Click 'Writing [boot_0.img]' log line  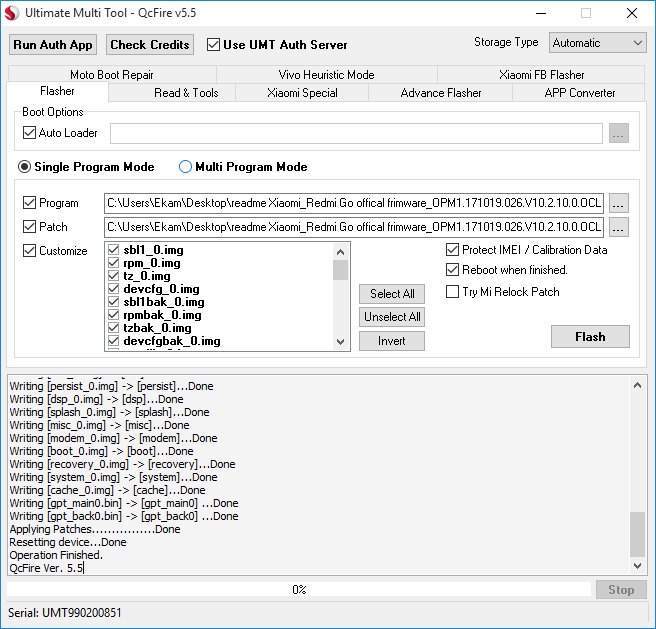coord(101,451)
